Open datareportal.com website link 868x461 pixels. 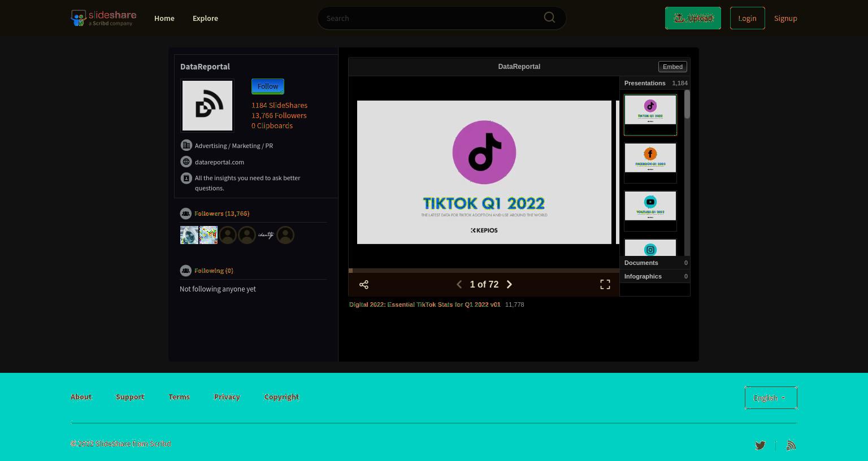(x=219, y=162)
